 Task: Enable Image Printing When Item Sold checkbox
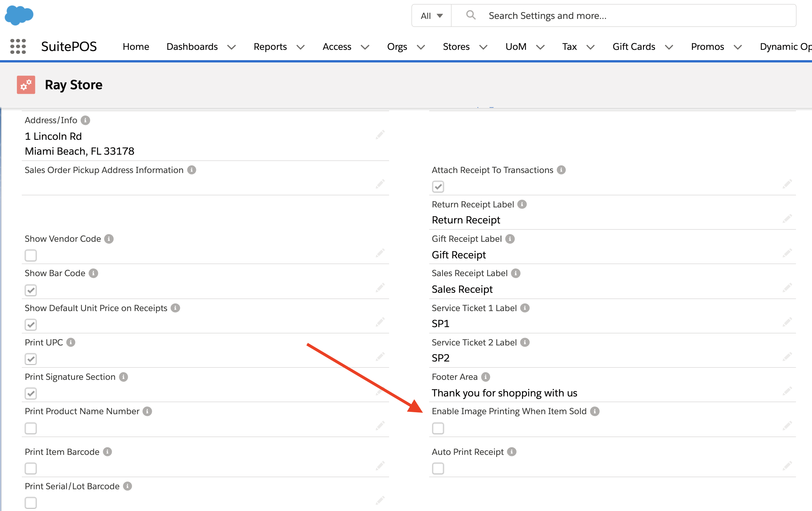[438, 429]
